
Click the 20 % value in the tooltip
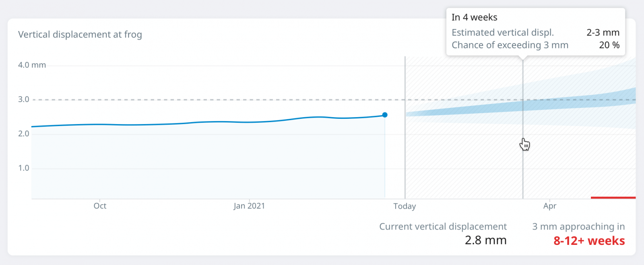(609, 45)
